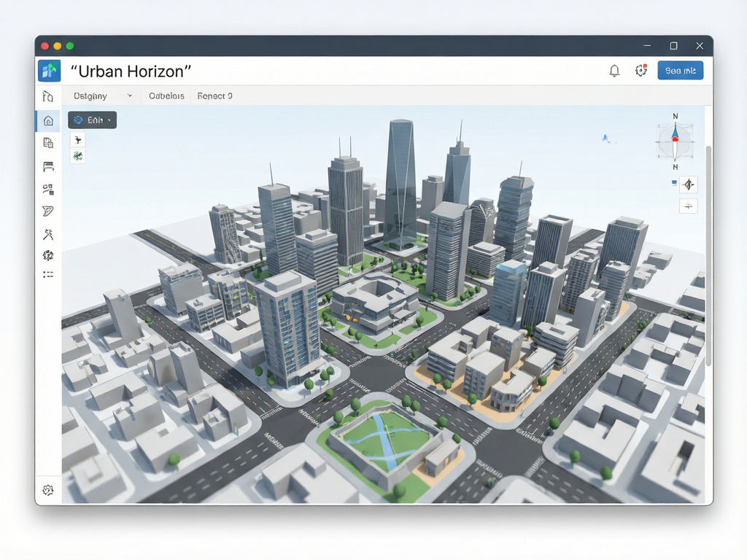This screenshot has width=747, height=560.
Task: Open the documents sidebar icon
Action: click(x=48, y=143)
